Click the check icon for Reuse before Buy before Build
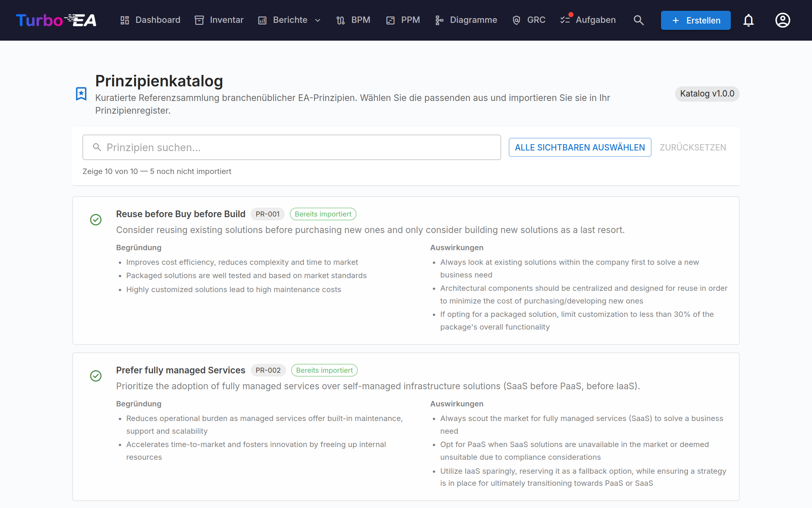 pos(96,220)
